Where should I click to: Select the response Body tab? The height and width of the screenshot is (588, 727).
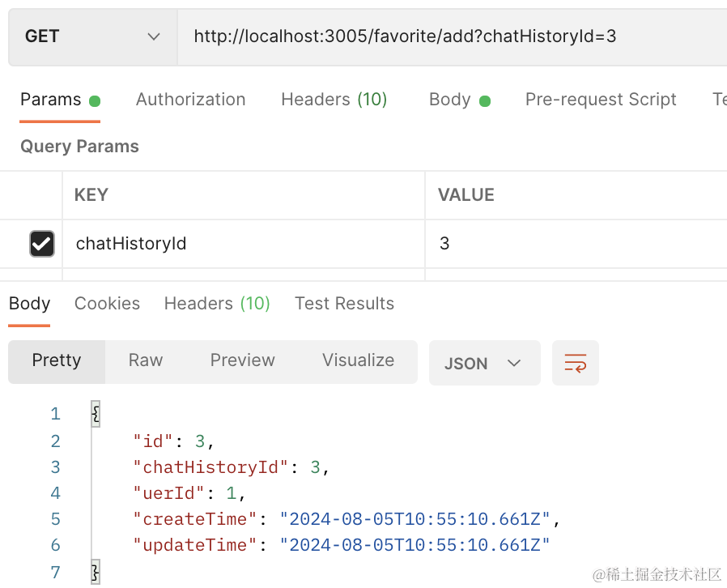(30, 304)
